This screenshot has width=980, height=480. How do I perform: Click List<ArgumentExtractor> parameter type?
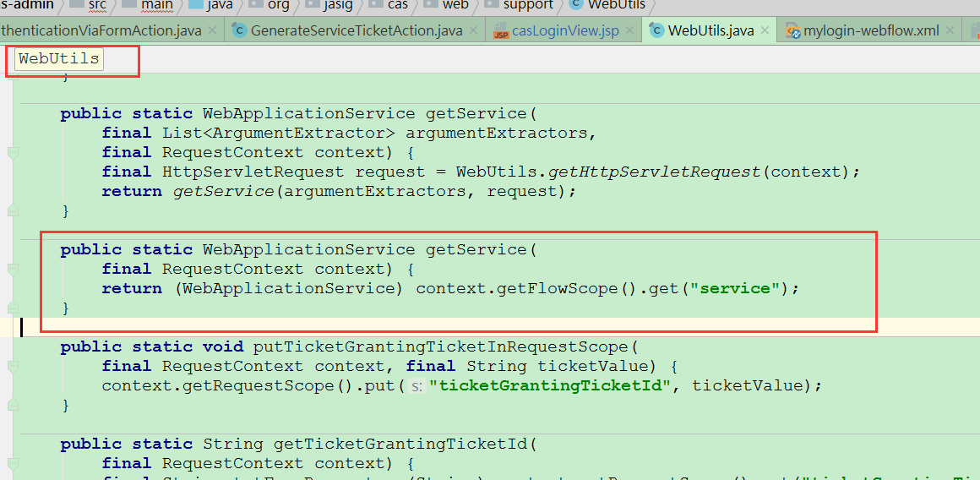tap(279, 133)
